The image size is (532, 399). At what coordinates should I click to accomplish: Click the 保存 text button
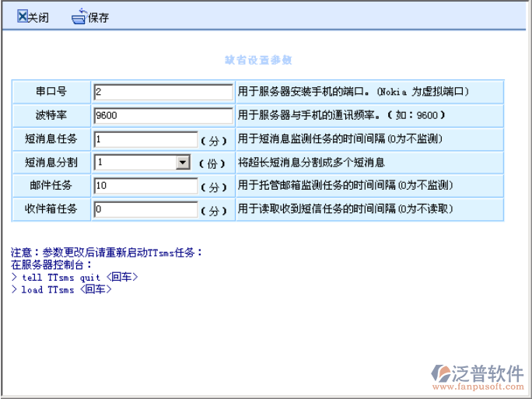[x=98, y=18]
